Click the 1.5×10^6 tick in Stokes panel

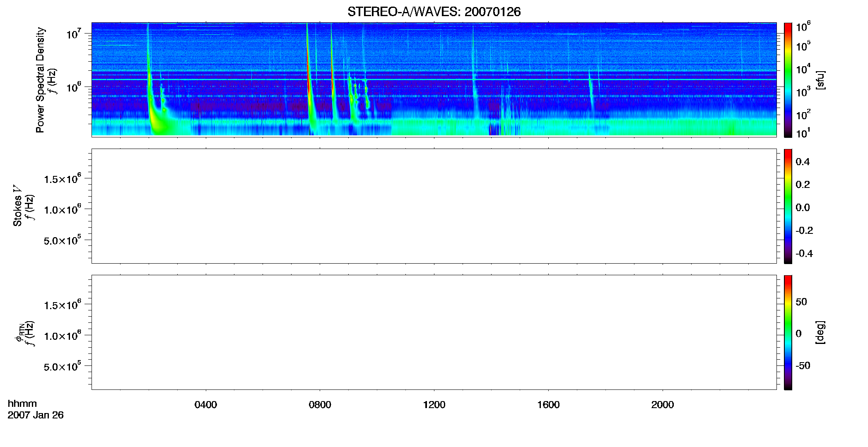[63, 179]
